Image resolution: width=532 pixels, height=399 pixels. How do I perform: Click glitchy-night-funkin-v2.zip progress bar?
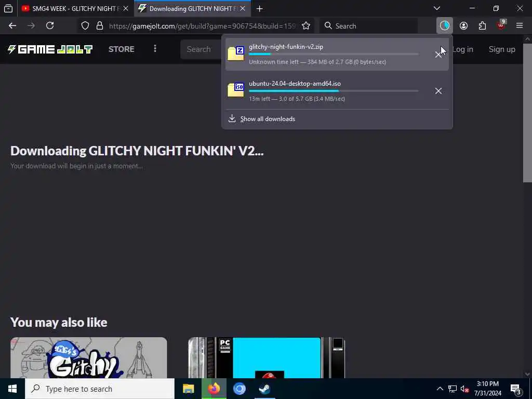coord(334,54)
